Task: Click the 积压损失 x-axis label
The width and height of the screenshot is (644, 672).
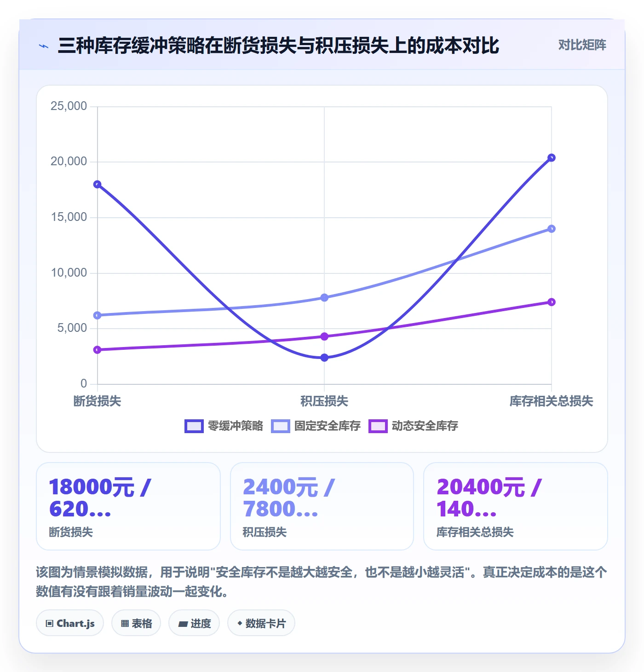Action: click(x=324, y=401)
